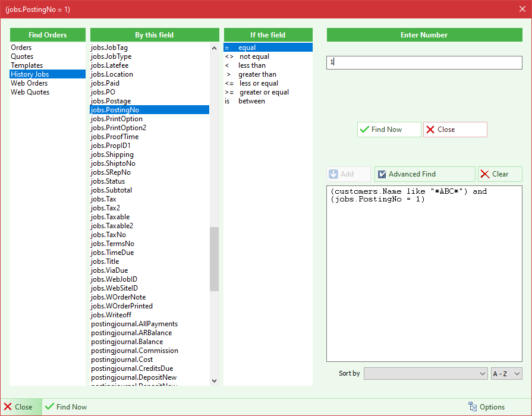
Task: Select jobs.JobType field
Action: pos(150,56)
